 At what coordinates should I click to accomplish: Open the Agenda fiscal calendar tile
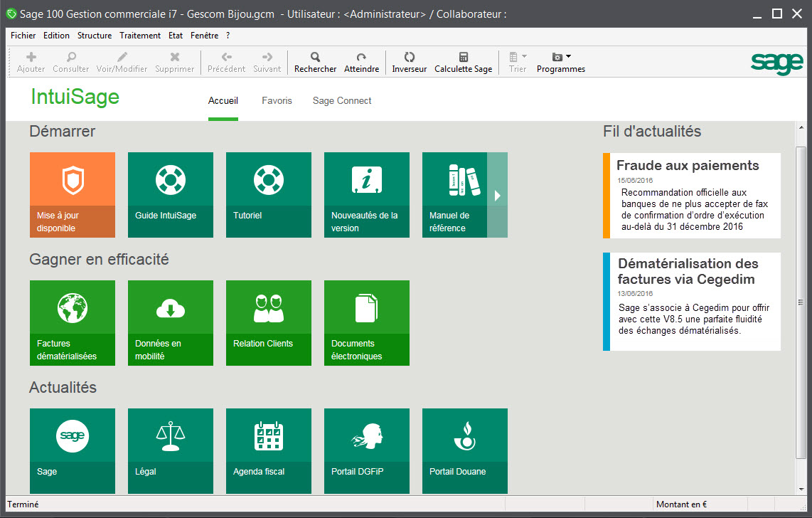268,450
